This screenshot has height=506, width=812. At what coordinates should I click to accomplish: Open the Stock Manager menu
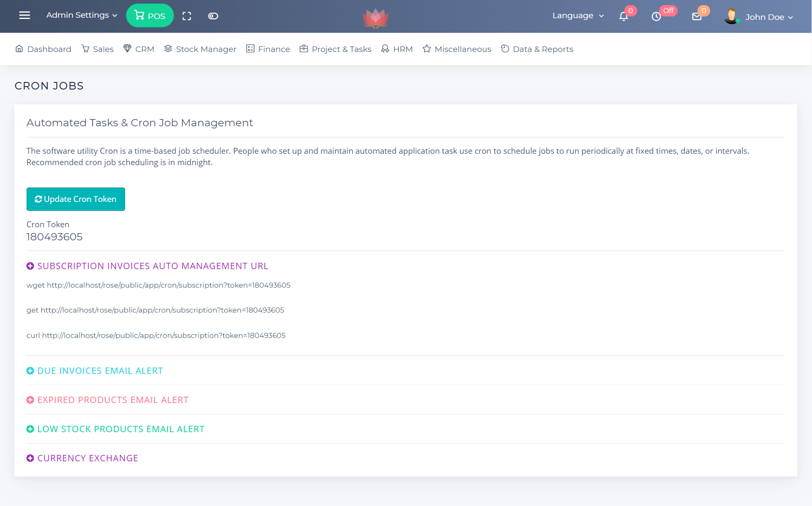tap(200, 49)
